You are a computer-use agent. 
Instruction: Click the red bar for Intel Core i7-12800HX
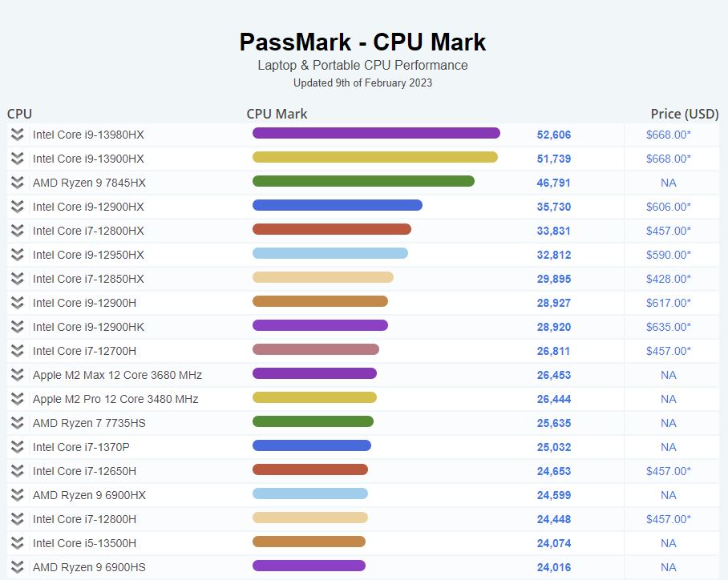(x=331, y=229)
